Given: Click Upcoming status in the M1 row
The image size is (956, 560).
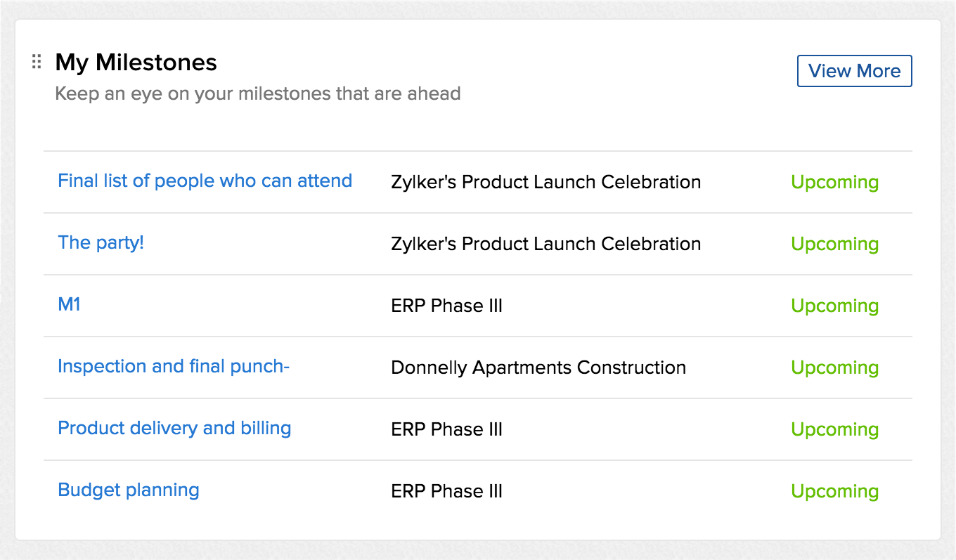Looking at the screenshot, I should click(x=835, y=306).
